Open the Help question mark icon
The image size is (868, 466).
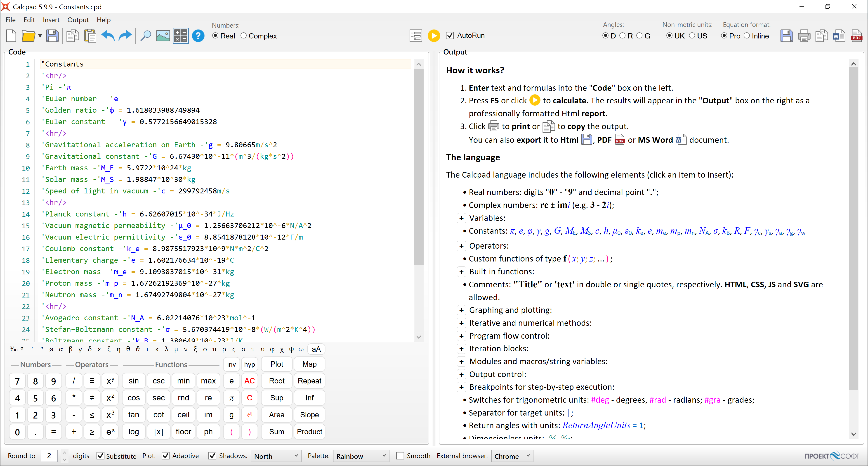[x=198, y=36]
